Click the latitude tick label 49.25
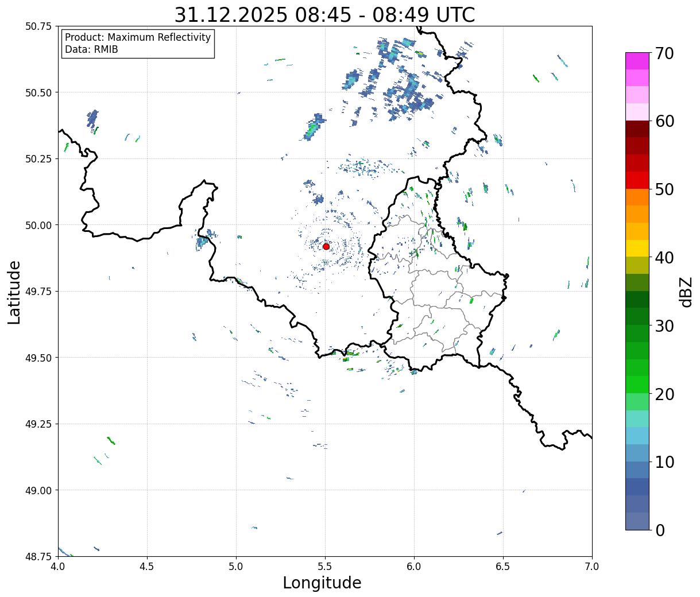Image resolution: width=700 pixels, height=597 pixels. 38,424
